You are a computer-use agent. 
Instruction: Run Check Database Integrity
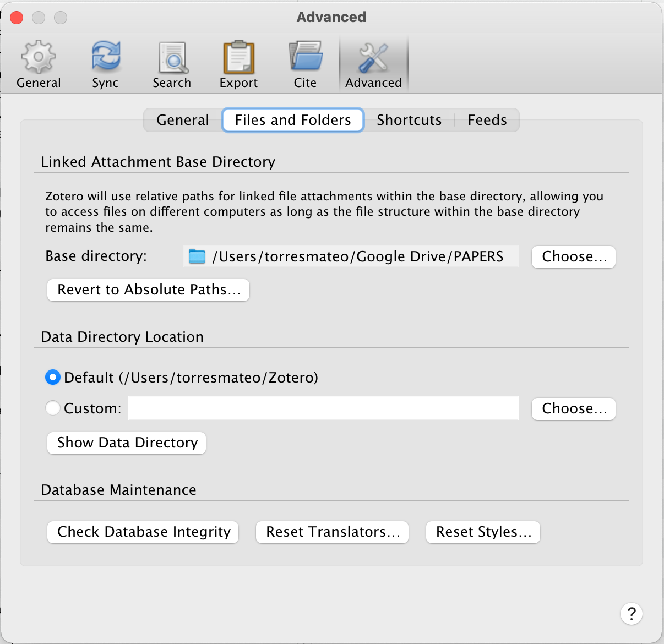[143, 532]
